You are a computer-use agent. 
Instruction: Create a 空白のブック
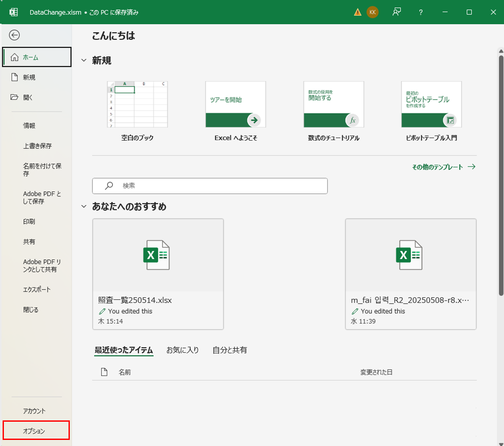coord(137,111)
